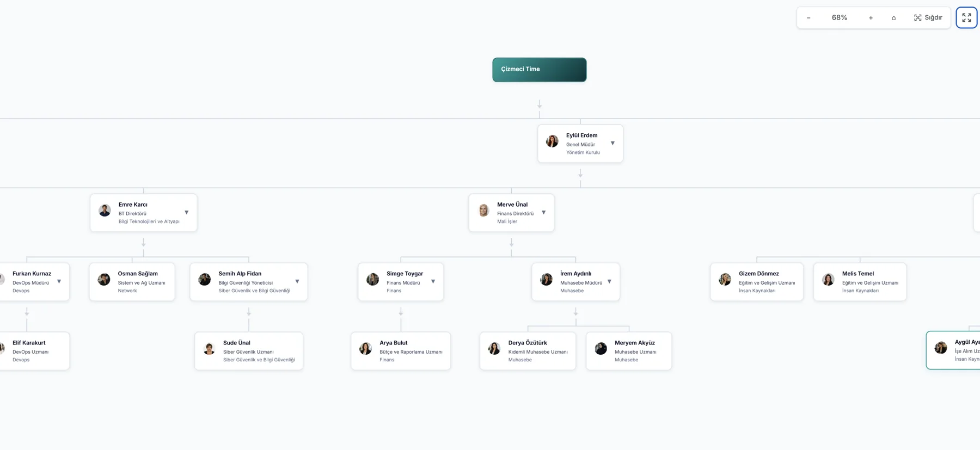Image resolution: width=980 pixels, height=450 pixels.
Task: Toggle Simge Toygar's subordinates arrow
Action: [433, 282]
